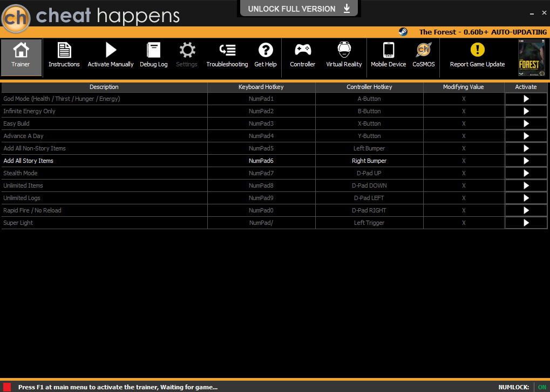
Task: Select Stealth Mode description row
Action: coord(105,173)
